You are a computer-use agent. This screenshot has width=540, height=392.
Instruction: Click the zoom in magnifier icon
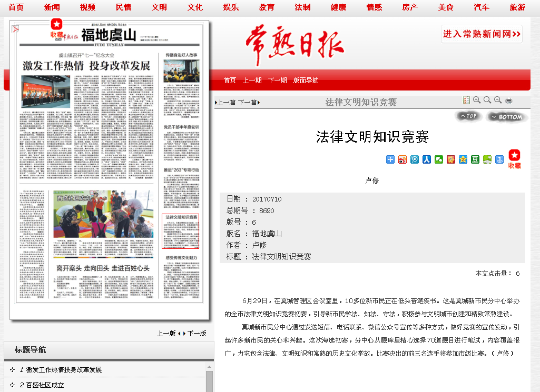point(477,100)
